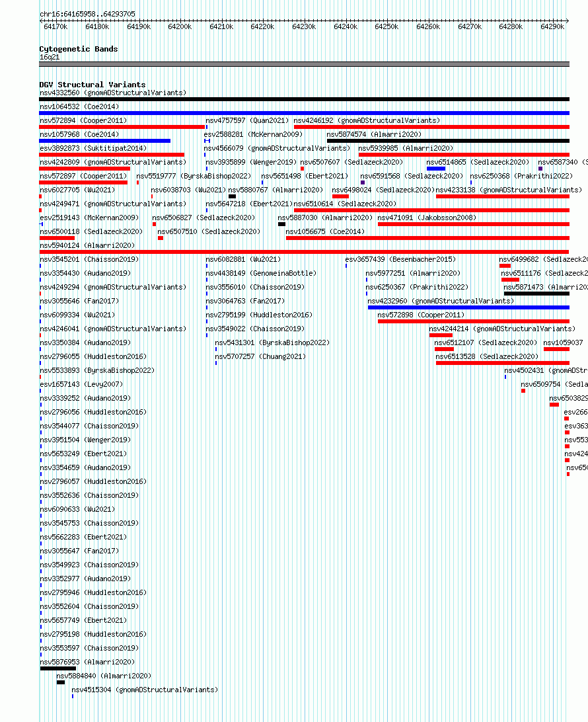Open nsv4244214 gnomADStructuralVariants entry
This screenshot has width=588, height=722.
point(502,327)
